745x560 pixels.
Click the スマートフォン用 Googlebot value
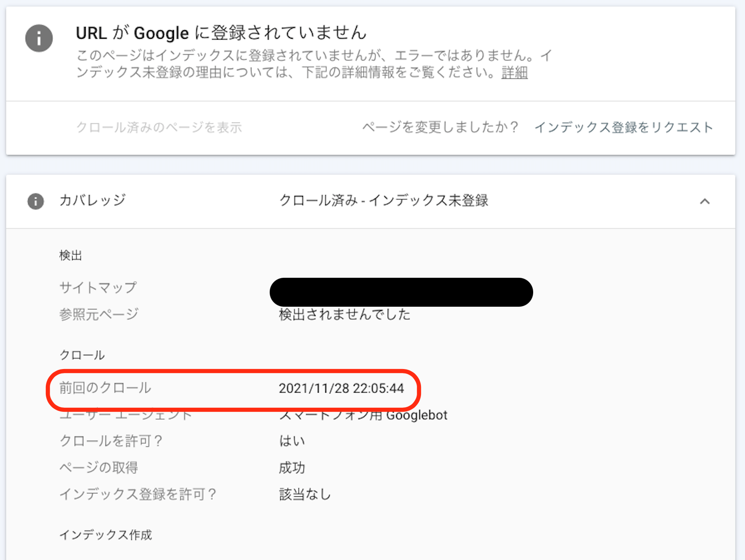[x=363, y=415]
